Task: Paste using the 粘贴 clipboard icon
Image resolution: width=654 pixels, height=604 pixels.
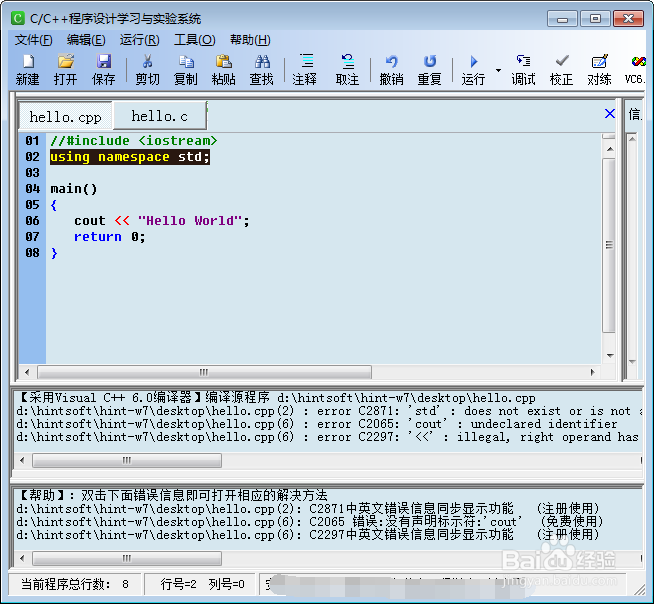Action: click(224, 70)
